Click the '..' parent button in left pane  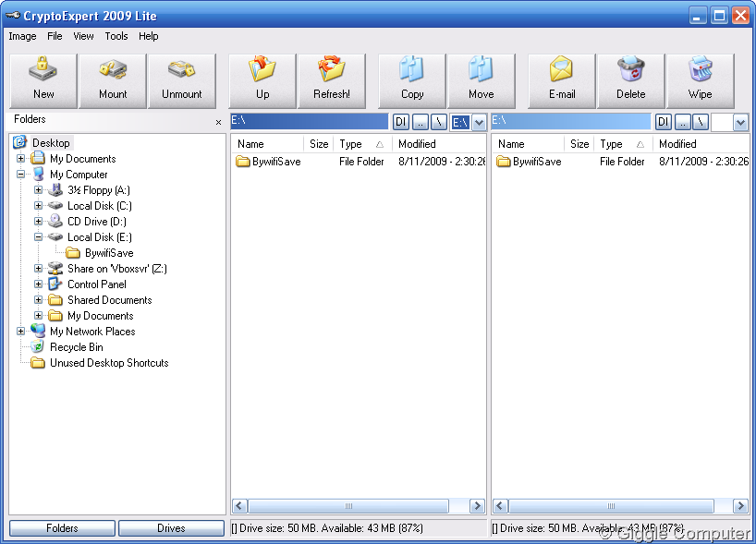(x=420, y=123)
